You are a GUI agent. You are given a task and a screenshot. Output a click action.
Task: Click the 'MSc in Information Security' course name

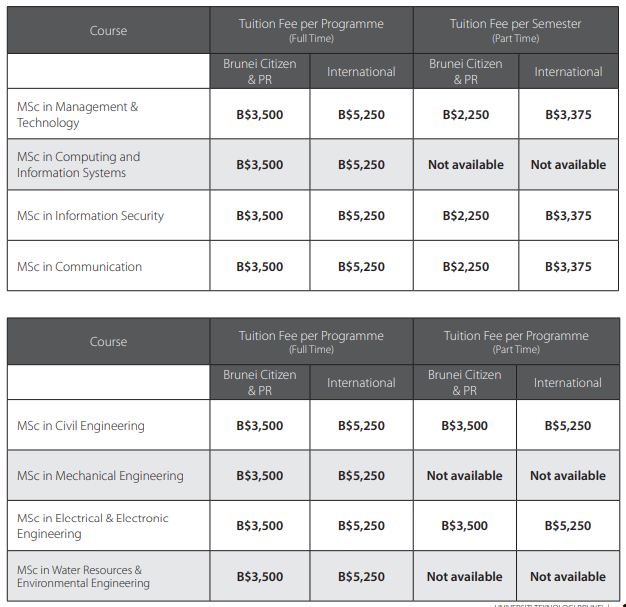coord(90,216)
